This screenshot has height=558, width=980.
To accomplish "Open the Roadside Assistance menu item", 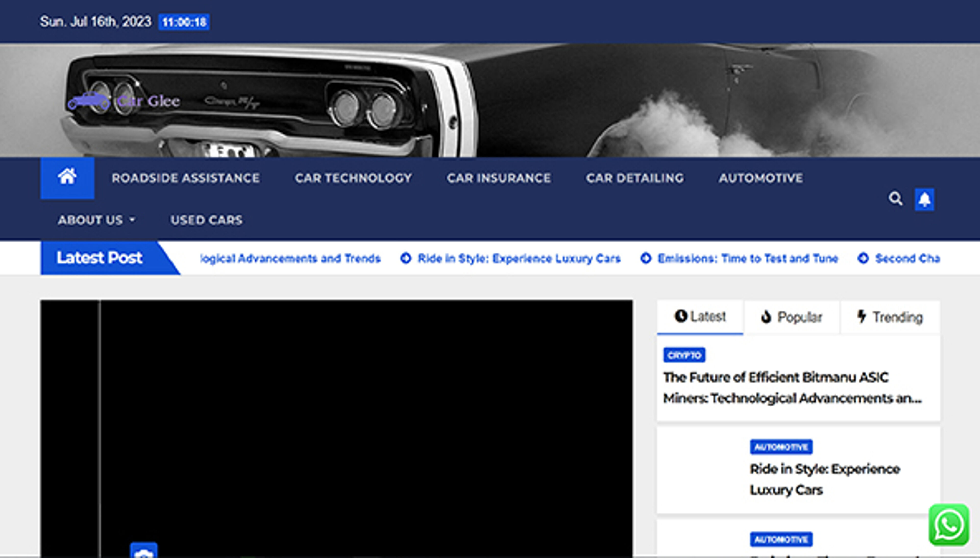I will coord(186,178).
